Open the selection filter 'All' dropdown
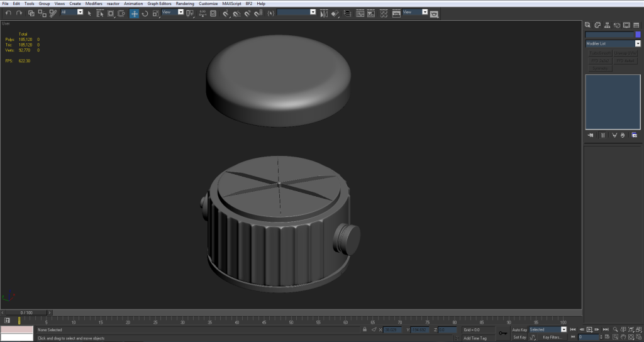Viewport: 644px width, 342px height. (x=80, y=12)
